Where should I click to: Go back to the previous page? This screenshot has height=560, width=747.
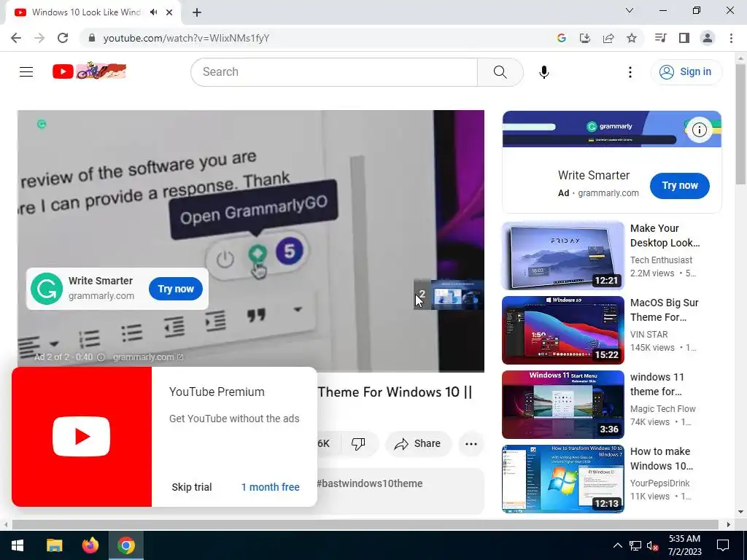(16, 38)
